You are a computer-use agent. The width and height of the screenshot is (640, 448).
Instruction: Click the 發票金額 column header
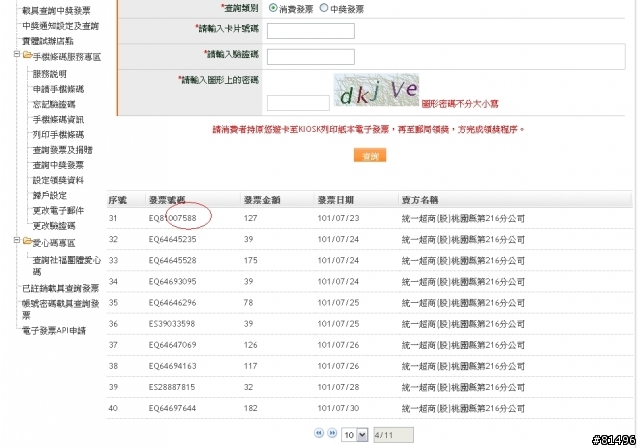[x=262, y=200]
